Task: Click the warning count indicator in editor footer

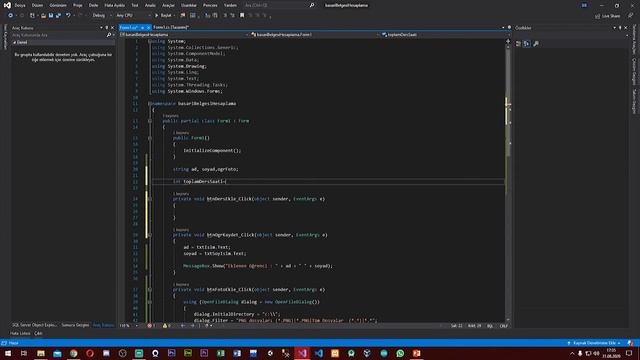Action: (167, 326)
